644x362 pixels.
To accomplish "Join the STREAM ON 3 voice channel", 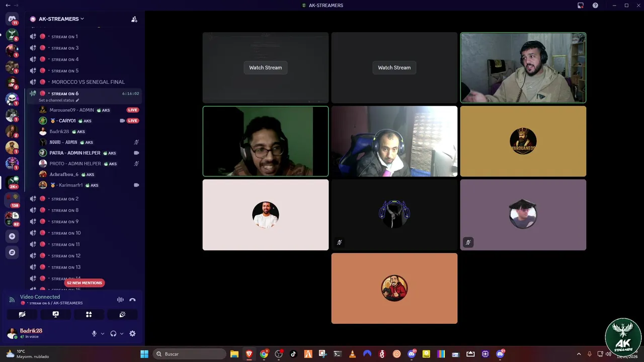I will [x=84, y=48].
